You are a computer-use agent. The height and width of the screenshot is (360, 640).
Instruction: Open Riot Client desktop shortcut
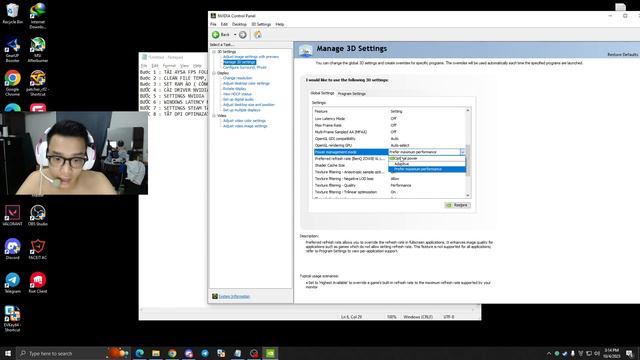coord(38,283)
